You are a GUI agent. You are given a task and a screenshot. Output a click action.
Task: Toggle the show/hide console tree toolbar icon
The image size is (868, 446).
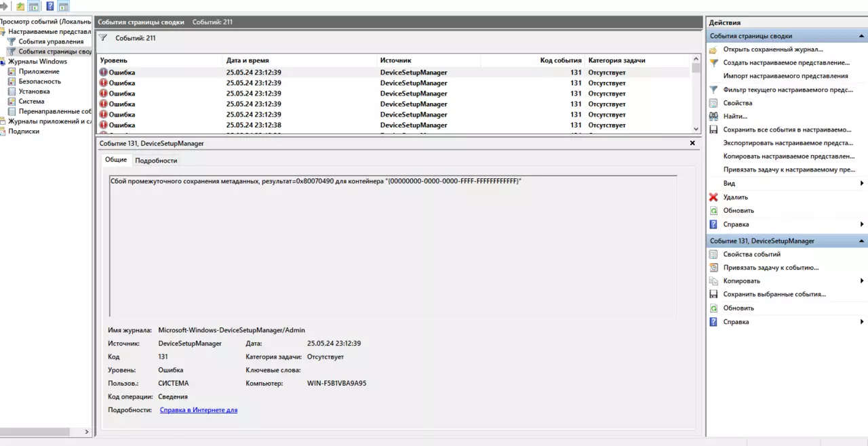tap(33, 6)
